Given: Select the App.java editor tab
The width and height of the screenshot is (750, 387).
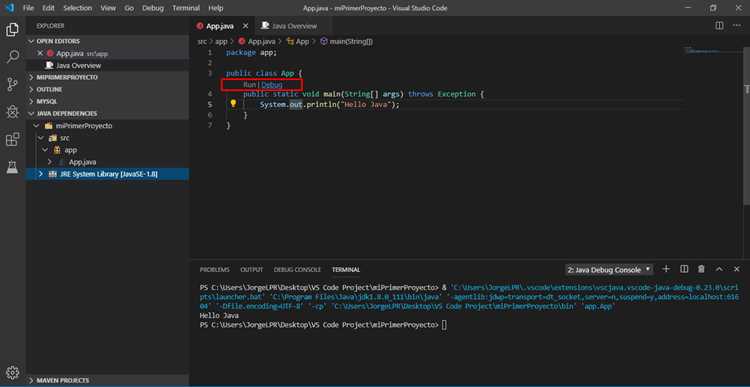Looking at the screenshot, I should [x=220, y=26].
